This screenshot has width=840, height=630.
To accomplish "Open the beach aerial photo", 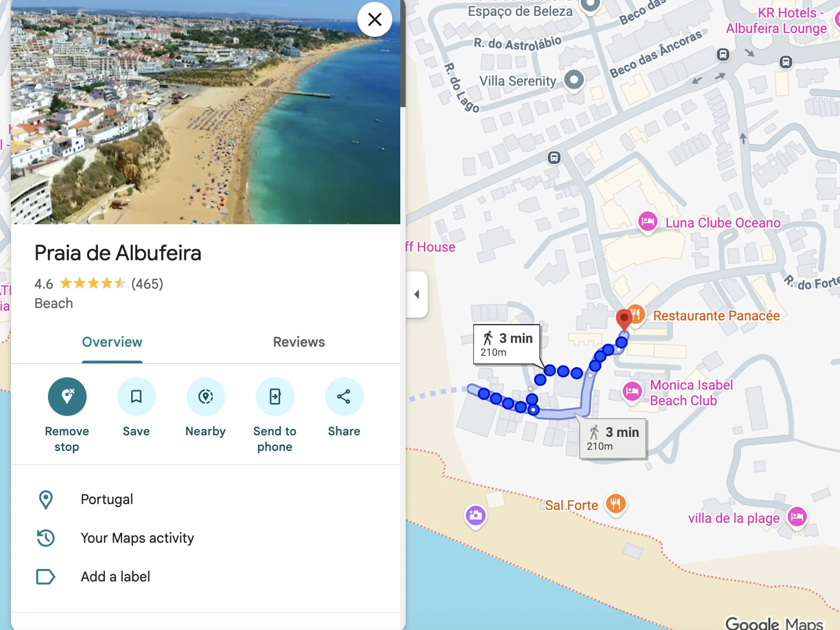I will coord(205,112).
